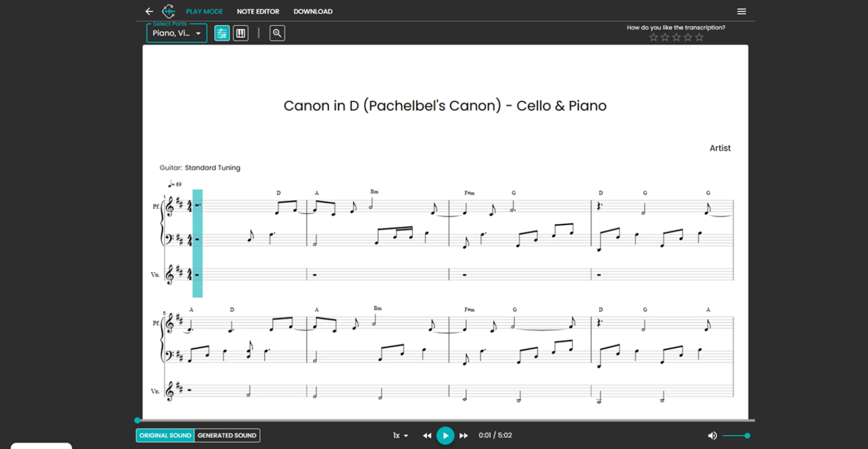This screenshot has height=449, width=868.
Task: Start playback with the play button
Action: (x=445, y=436)
